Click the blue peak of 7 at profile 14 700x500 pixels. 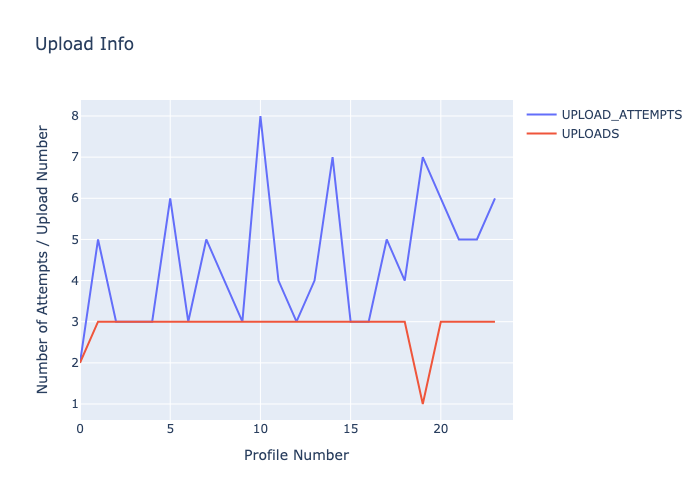coord(332,157)
